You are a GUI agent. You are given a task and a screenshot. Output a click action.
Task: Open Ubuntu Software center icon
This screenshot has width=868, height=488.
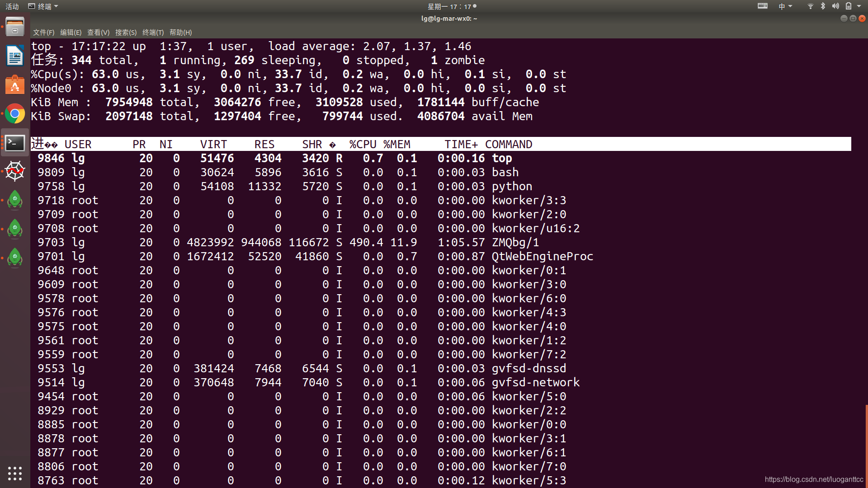(15, 85)
